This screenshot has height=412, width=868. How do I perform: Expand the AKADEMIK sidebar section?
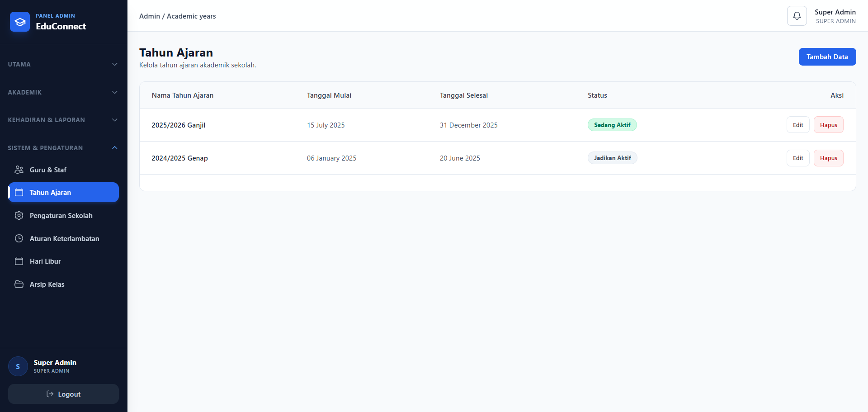pos(63,92)
